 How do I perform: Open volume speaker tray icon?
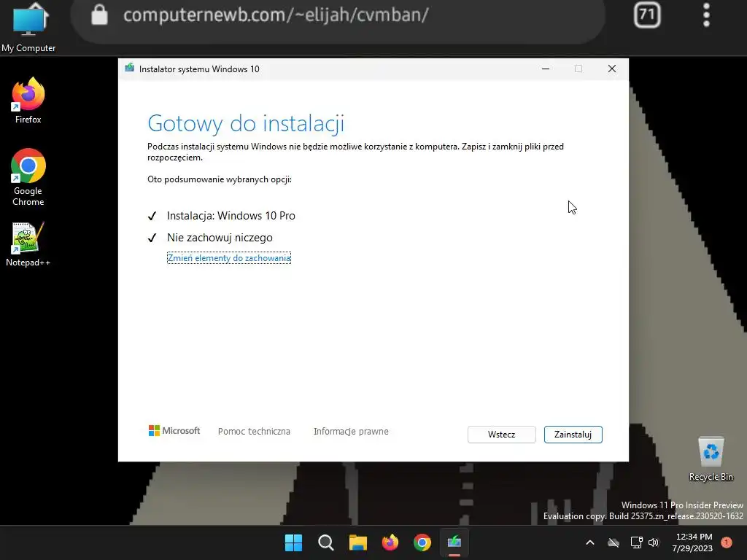tap(654, 542)
